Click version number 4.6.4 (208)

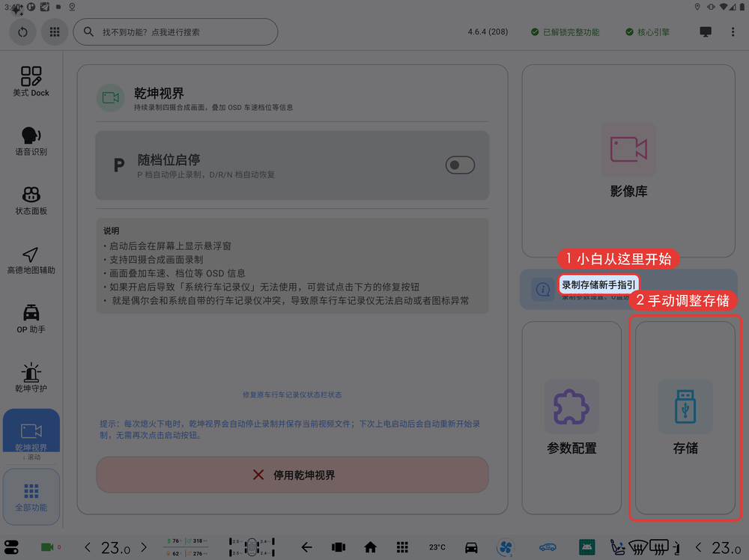[x=488, y=32]
